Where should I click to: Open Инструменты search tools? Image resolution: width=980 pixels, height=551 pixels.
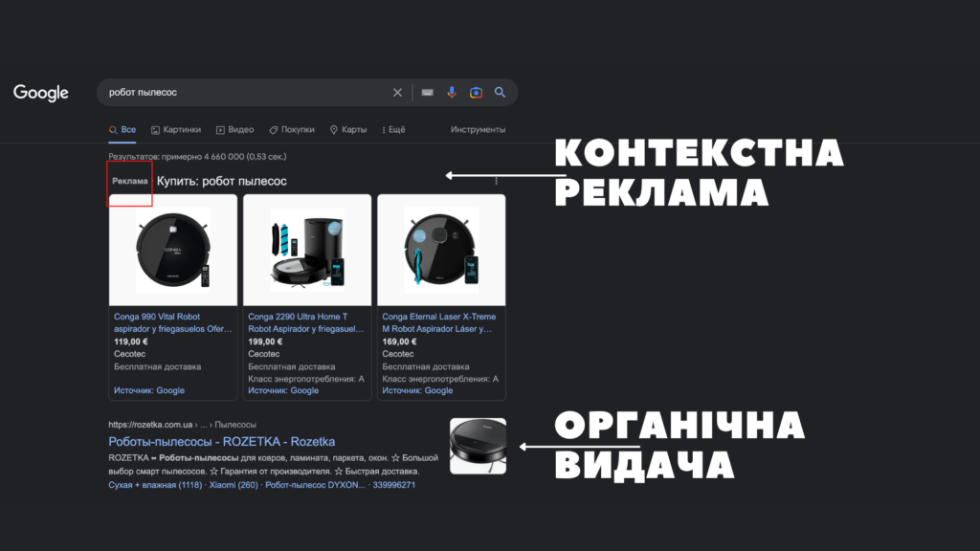[x=479, y=130]
